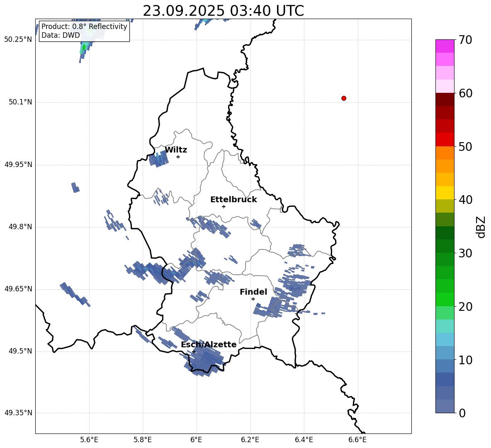Click the 50 tick on the colorbar
The image size is (491, 448).
point(465,146)
